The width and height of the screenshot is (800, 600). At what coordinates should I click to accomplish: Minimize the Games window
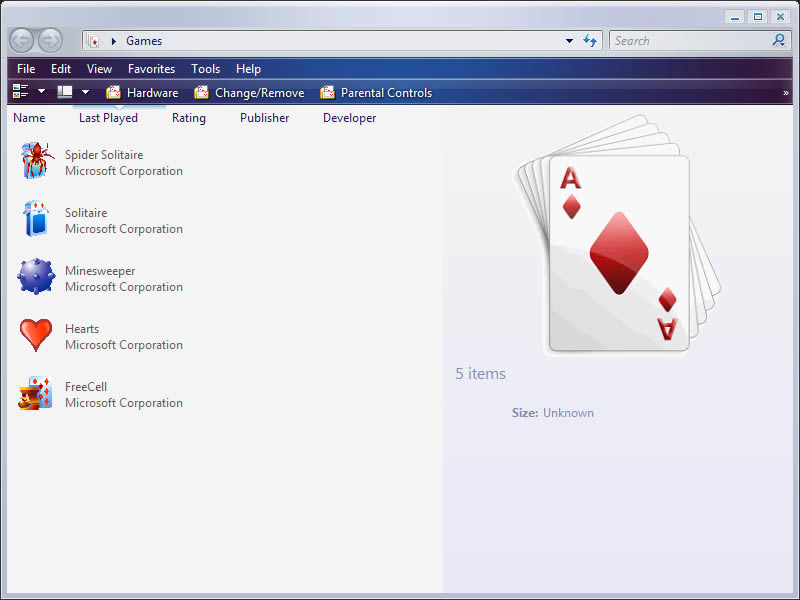735,17
